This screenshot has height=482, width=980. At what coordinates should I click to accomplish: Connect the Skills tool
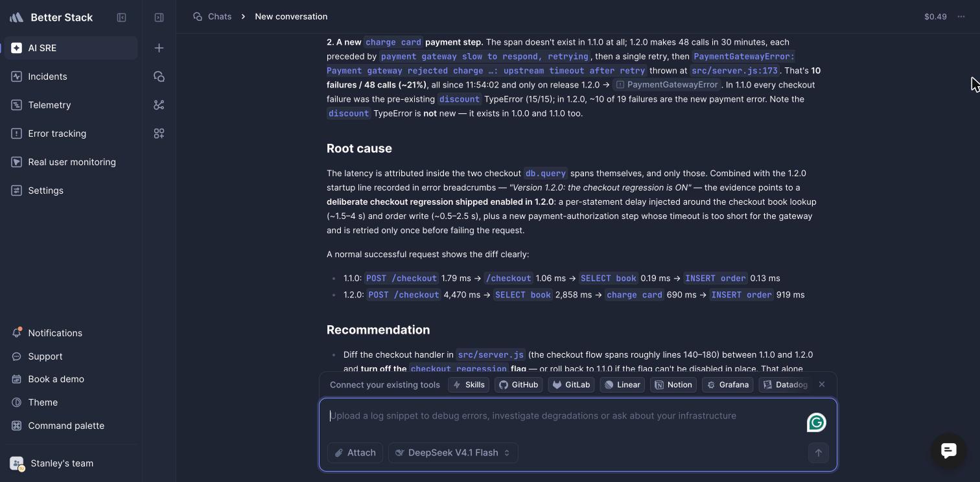[x=469, y=385]
